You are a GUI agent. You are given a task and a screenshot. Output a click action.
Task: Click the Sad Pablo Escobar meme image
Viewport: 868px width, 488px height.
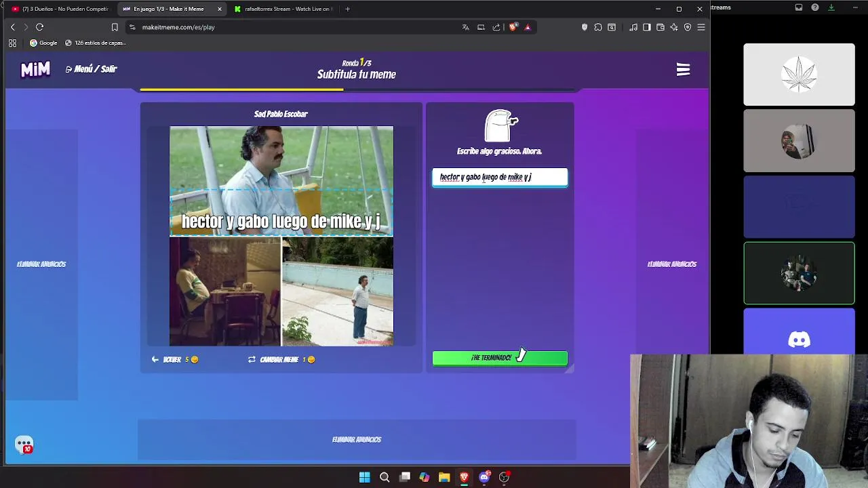pyautogui.click(x=281, y=236)
